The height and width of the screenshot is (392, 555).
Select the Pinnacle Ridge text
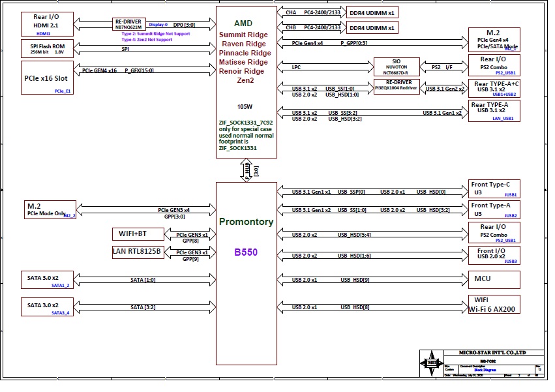click(x=245, y=53)
